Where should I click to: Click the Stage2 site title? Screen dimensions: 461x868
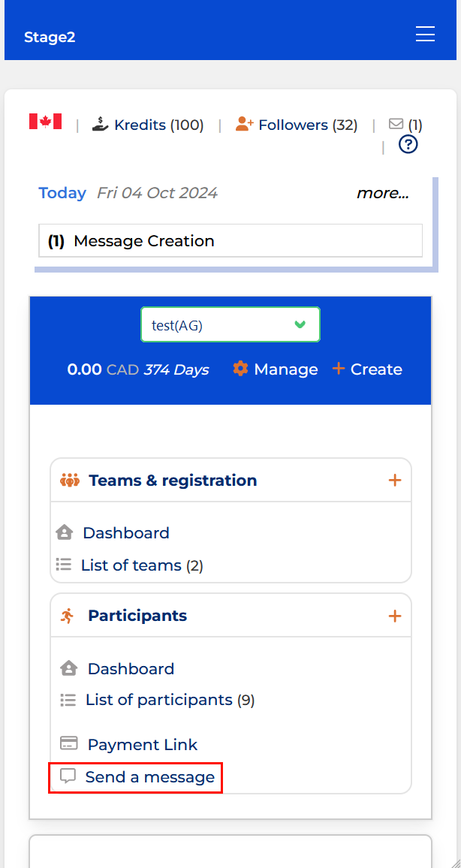tap(50, 37)
